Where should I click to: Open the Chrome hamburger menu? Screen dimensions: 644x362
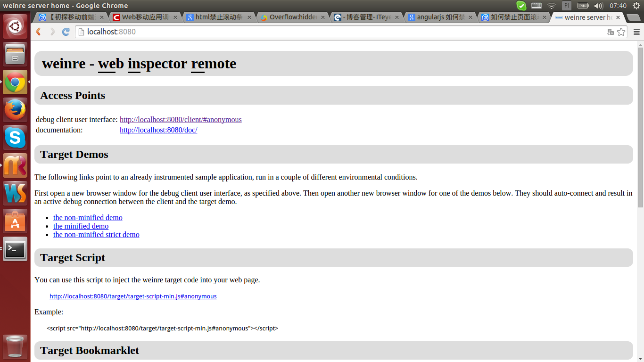pyautogui.click(x=636, y=32)
